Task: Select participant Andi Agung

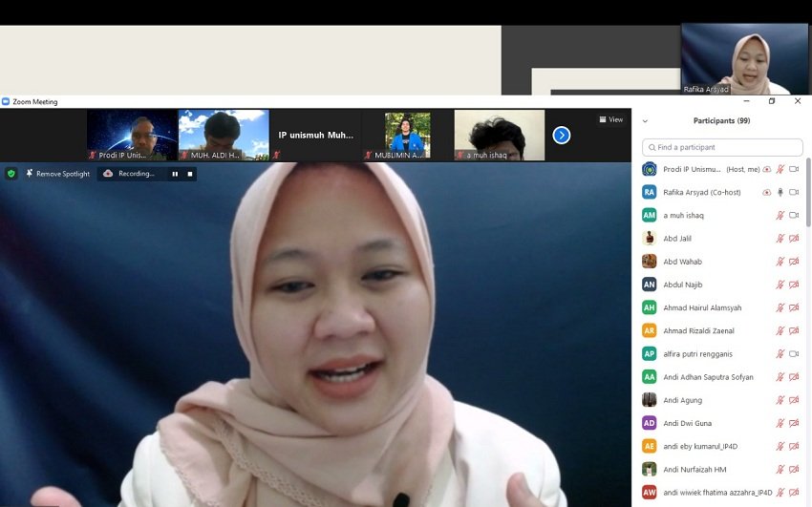Action: (722, 400)
